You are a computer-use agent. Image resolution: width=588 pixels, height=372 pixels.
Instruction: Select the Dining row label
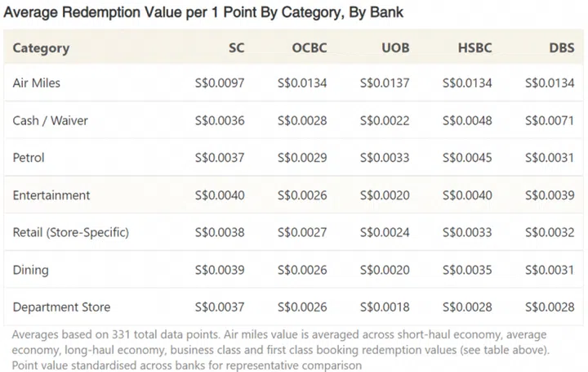[31, 270]
